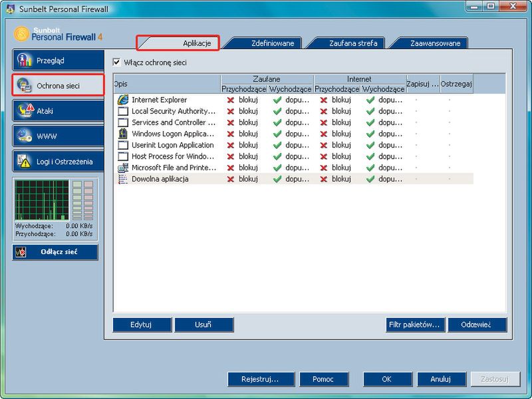Open Ataki section via its icon
532x399 pixels.
pyautogui.click(x=25, y=110)
